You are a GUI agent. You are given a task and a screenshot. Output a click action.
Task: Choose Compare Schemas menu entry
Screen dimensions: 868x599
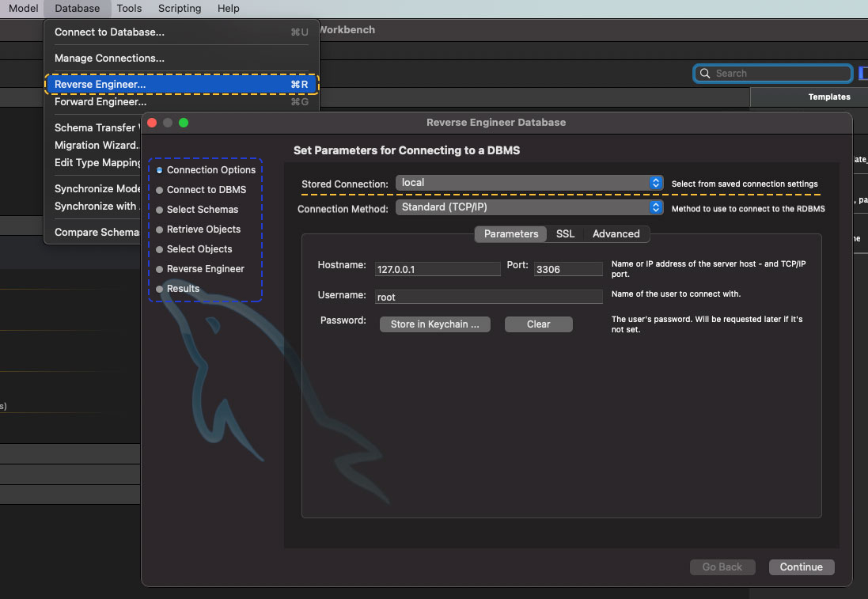tap(97, 233)
